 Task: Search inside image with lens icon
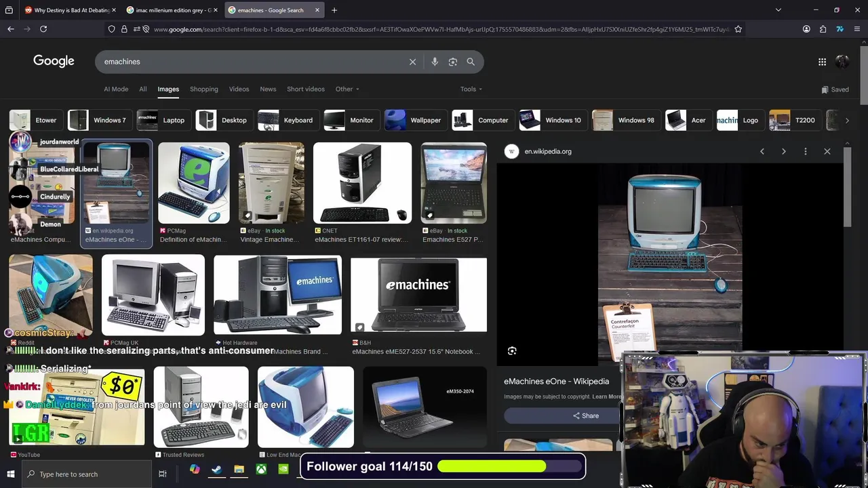click(x=512, y=350)
